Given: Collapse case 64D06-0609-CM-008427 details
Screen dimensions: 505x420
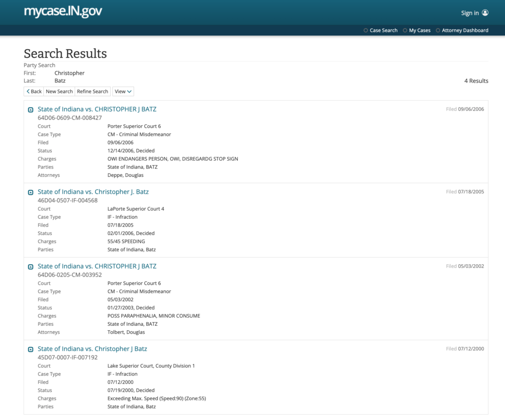Looking at the screenshot, I should click(31, 109).
